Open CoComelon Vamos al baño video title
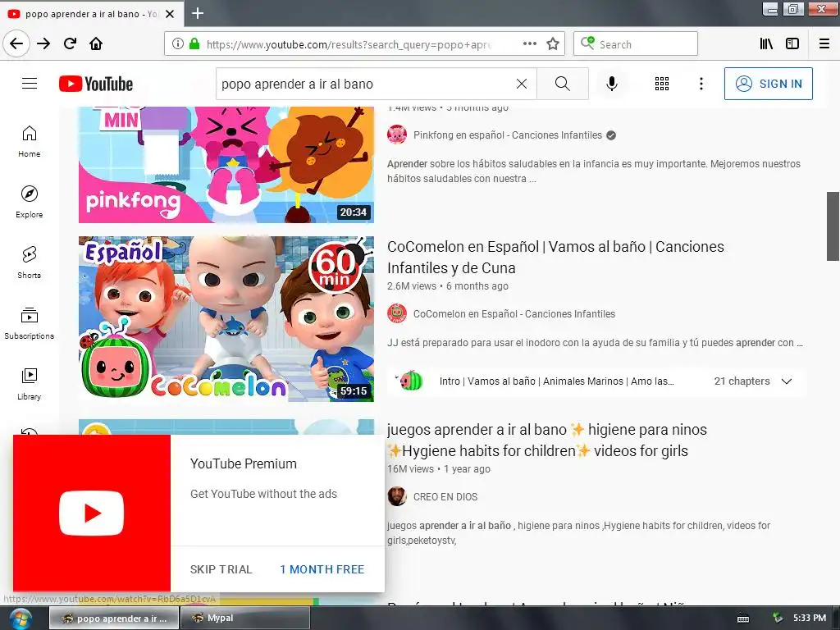This screenshot has height=630, width=840. click(x=555, y=257)
